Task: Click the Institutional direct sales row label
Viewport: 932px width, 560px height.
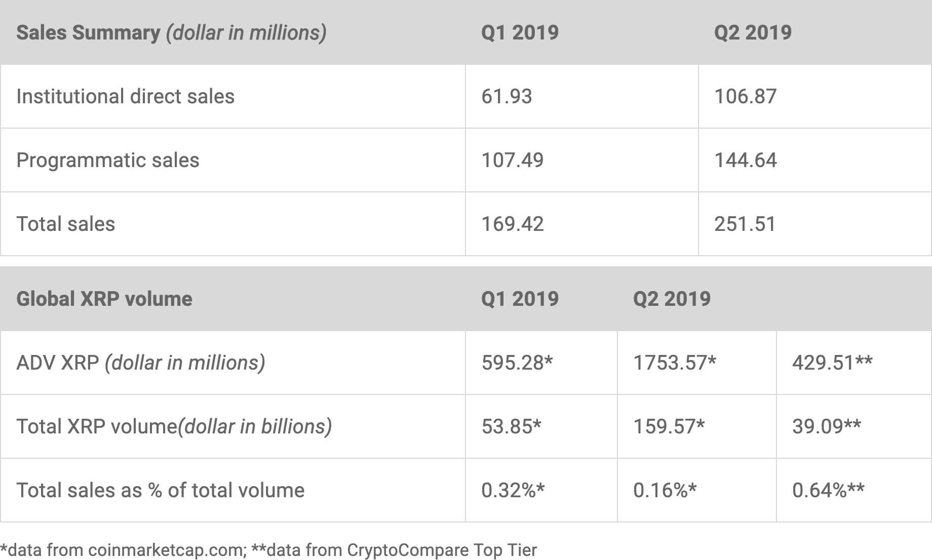Action: [125, 96]
